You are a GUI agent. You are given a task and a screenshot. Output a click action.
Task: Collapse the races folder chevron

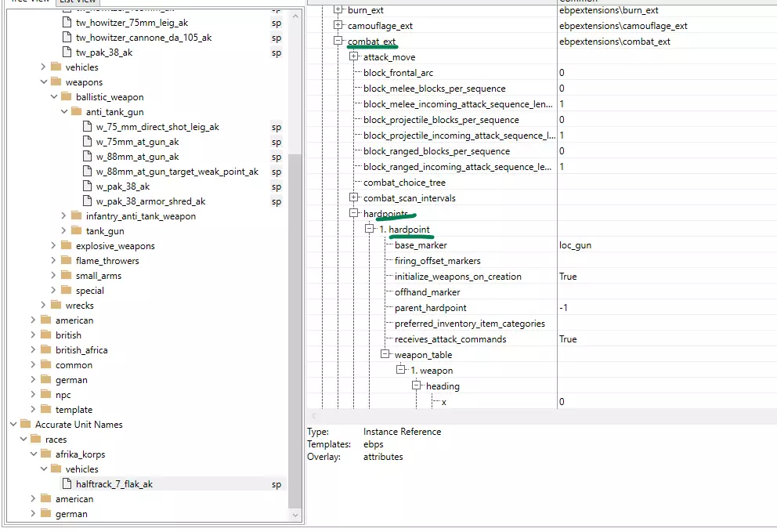23,439
